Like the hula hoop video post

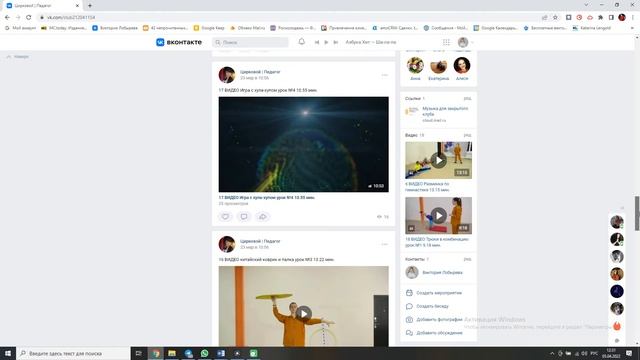point(225,216)
